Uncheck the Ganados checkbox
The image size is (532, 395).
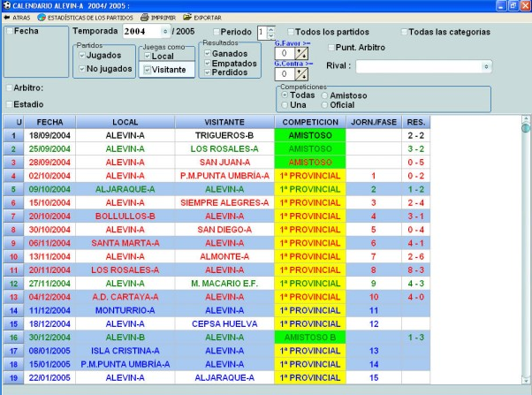click(208, 53)
